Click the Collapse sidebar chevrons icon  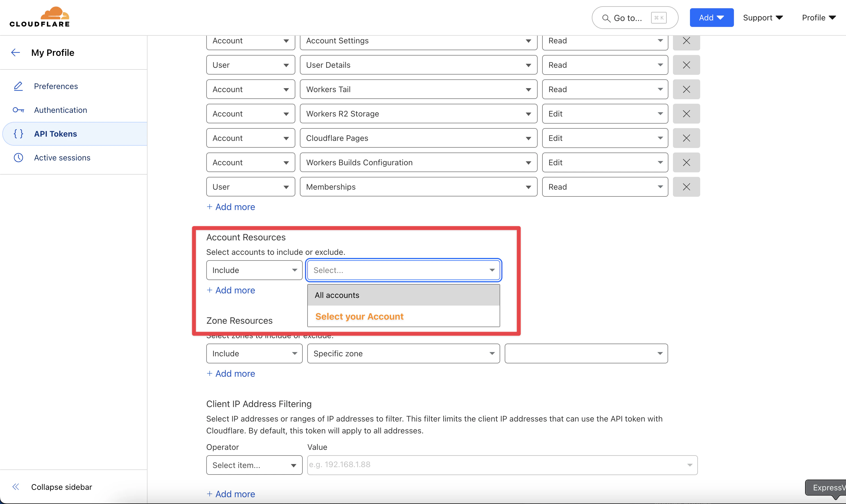16,487
